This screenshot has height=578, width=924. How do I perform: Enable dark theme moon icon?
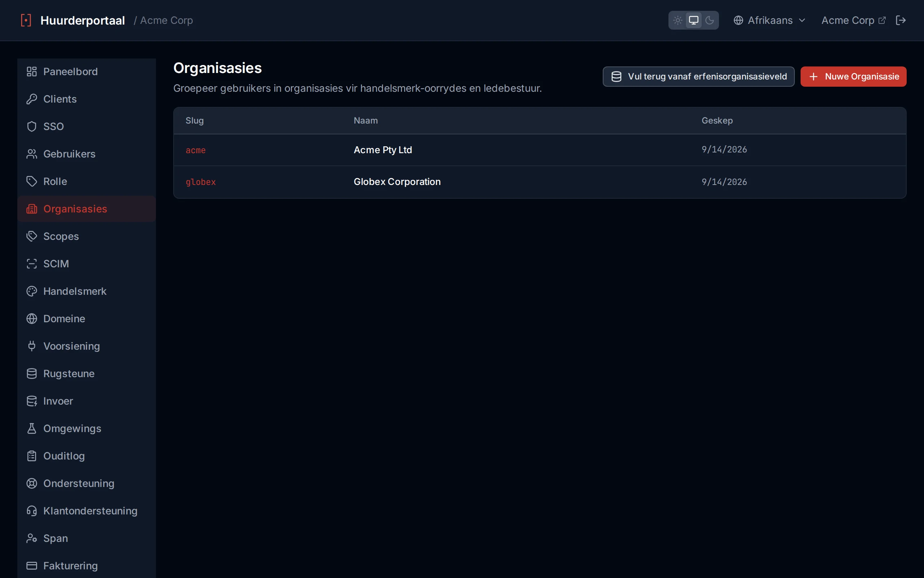pos(709,20)
